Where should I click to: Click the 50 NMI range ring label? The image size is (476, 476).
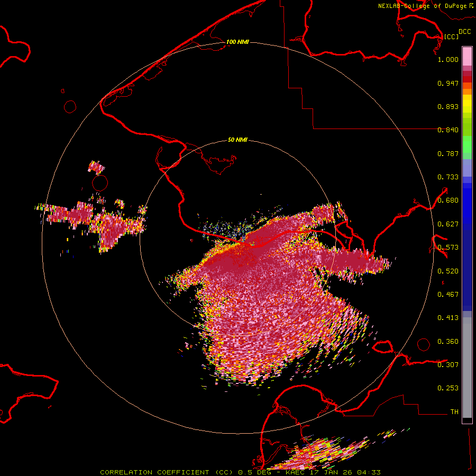pyautogui.click(x=237, y=140)
